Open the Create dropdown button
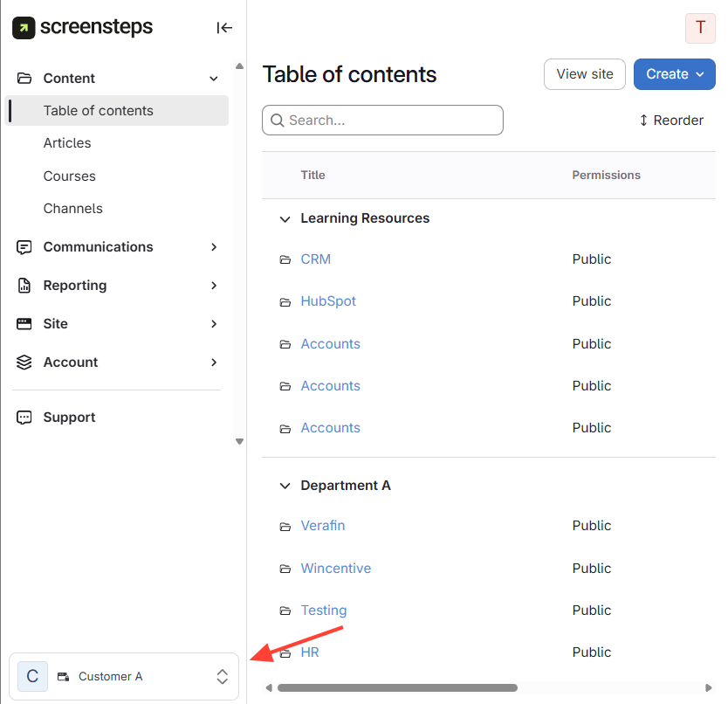The height and width of the screenshot is (704, 728). pos(674,74)
